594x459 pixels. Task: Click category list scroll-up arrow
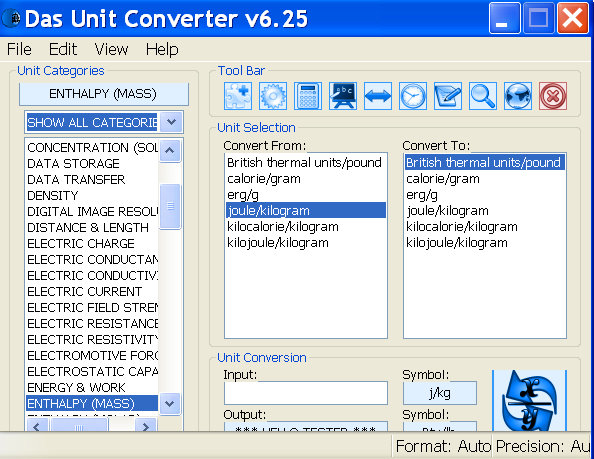[170, 150]
